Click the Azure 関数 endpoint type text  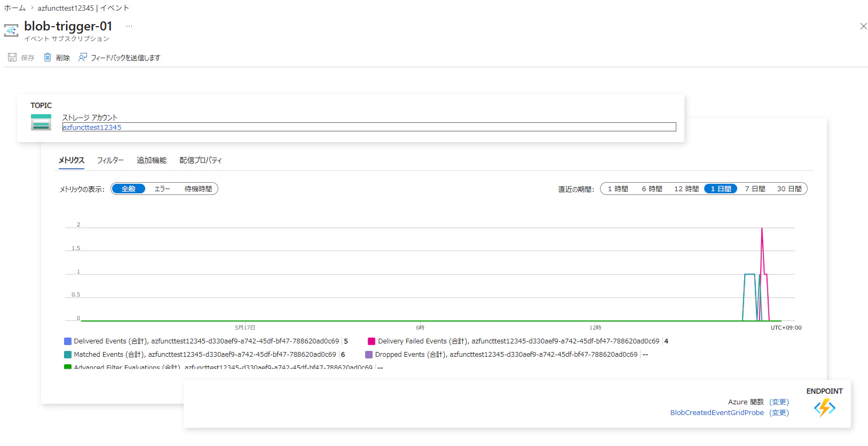(746, 402)
